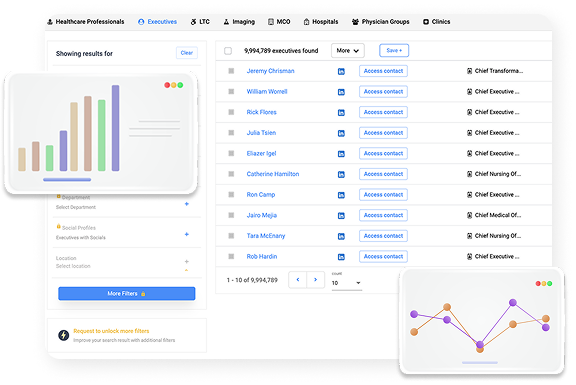
Task: Select the Ron Camp row checkbox
Action: (x=231, y=194)
